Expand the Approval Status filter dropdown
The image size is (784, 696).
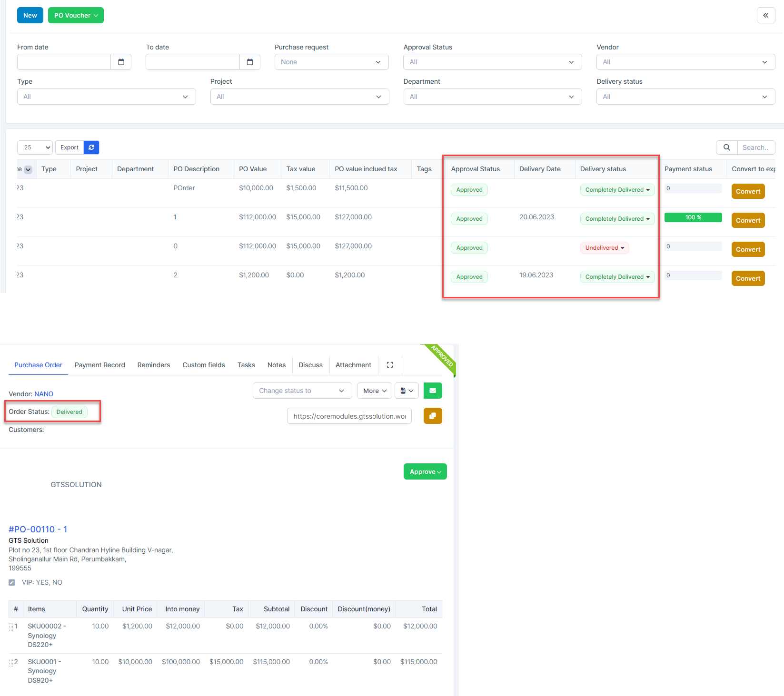(492, 62)
